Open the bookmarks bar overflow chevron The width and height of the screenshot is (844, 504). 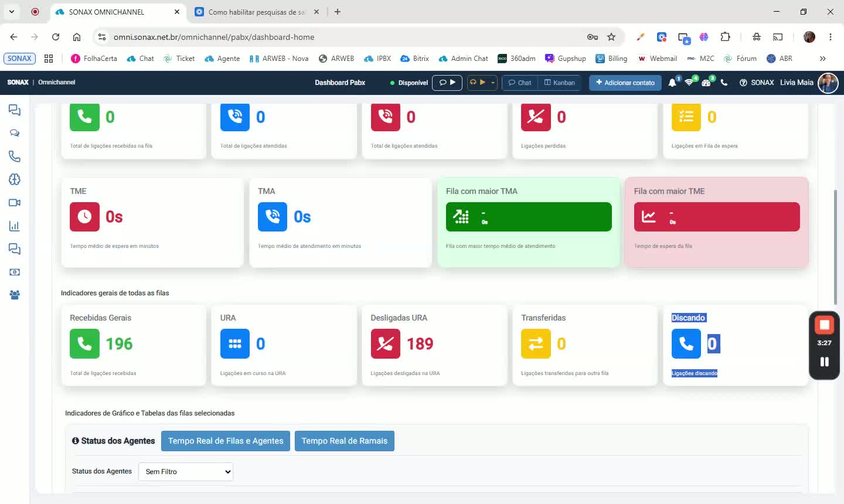[822, 59]
